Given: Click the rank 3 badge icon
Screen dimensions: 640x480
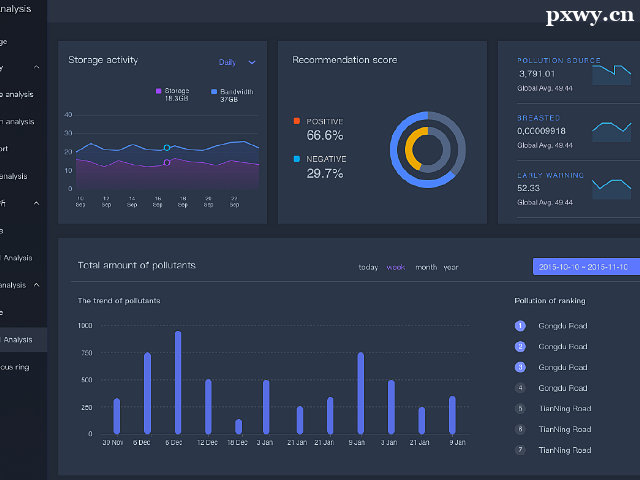Looking at the screenshot, I should pos(520,367).
